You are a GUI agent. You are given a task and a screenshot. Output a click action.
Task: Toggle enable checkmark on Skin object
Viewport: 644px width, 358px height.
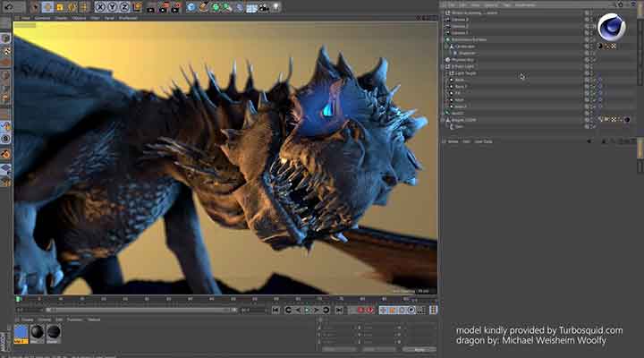[593, 126]
